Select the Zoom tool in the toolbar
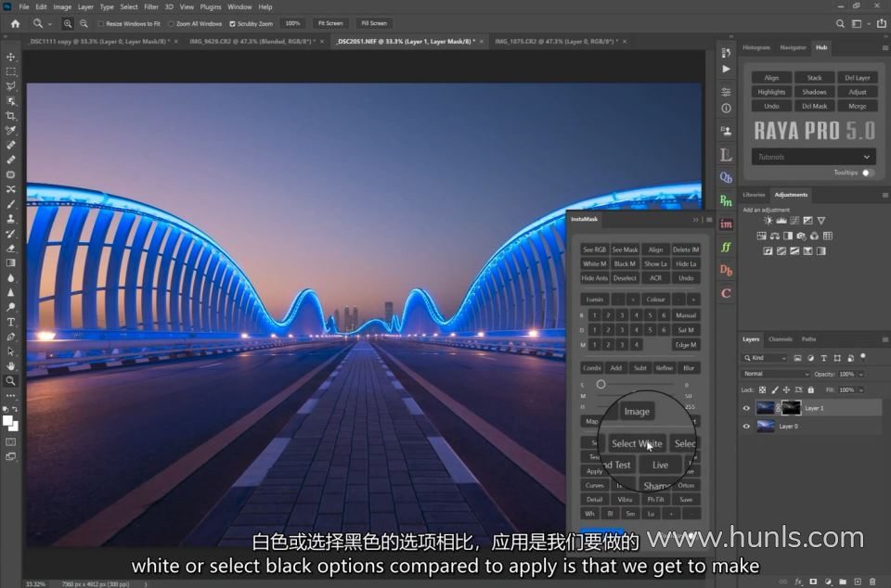 11,381
